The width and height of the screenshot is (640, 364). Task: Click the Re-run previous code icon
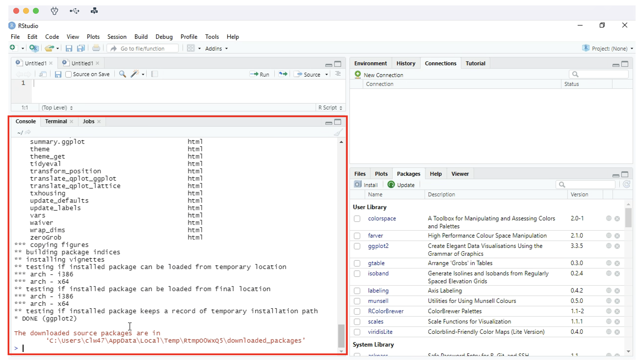point(283,74)
